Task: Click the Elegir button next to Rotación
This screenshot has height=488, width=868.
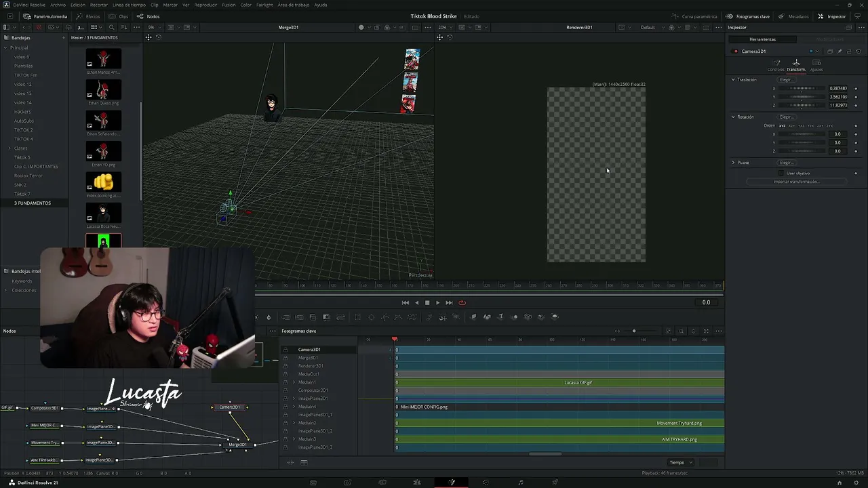Action: (786, 117)
